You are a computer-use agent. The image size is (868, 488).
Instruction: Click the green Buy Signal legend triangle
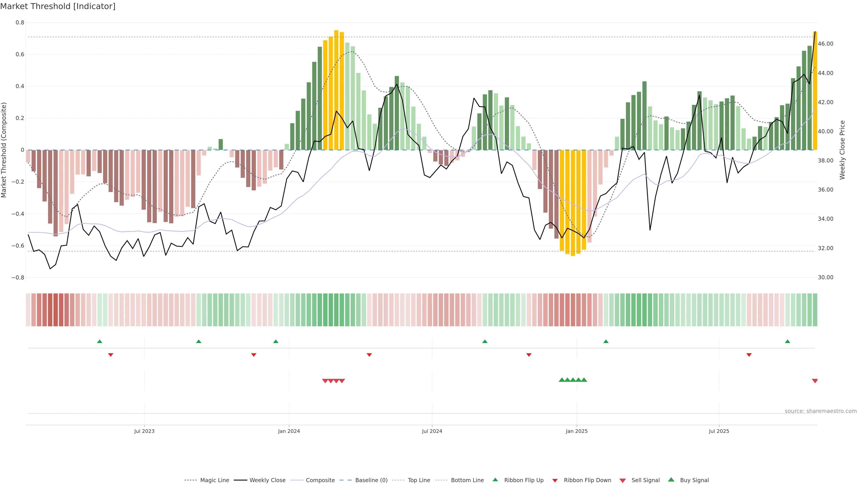pos(671,480)
